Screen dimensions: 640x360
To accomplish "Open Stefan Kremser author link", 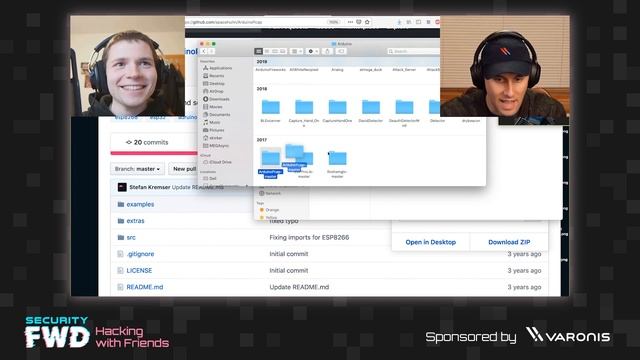I will coord(150,187).
